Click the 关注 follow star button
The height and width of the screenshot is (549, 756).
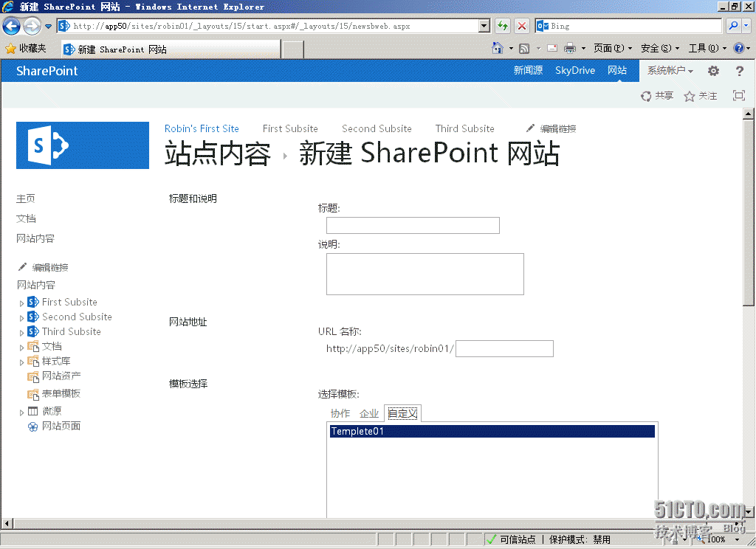tap(700, 96)
